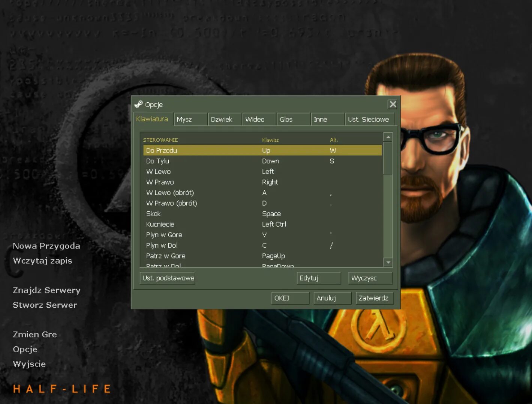The height and width of the screenshot is (404, 532).
Task: Open Zmien Gre in main menu
Action: click(35, 334)
